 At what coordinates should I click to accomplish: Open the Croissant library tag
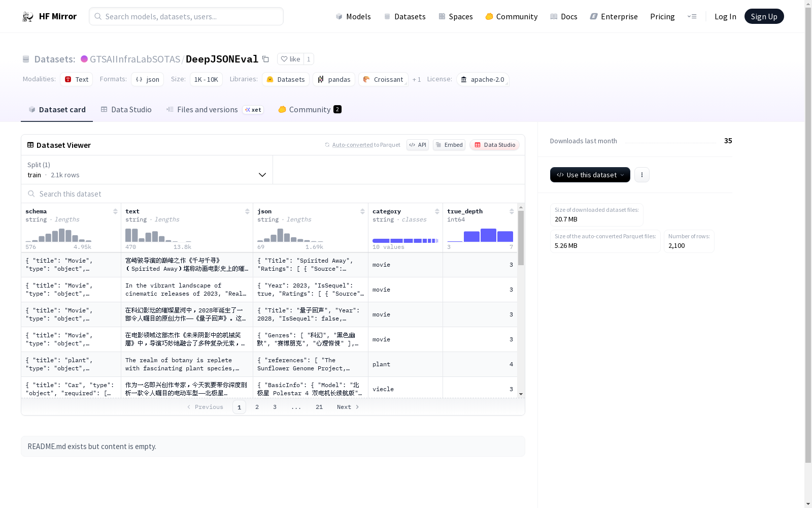coord(383,79)
